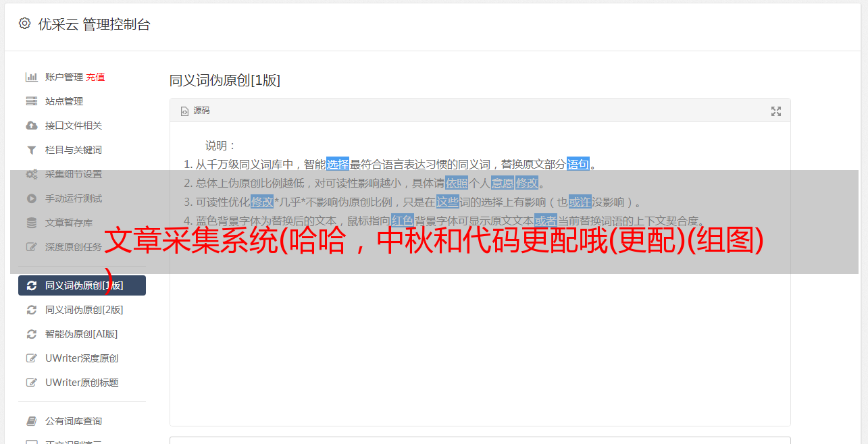Click the book icon for 公有词库查询

pos(31,421)
